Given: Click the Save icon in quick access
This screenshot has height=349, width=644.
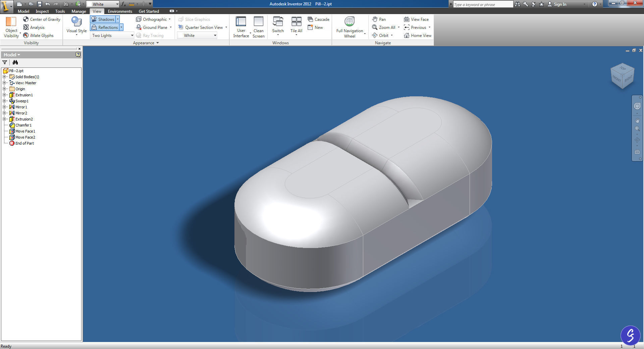Looking at the screenshot, I should 39,4.
